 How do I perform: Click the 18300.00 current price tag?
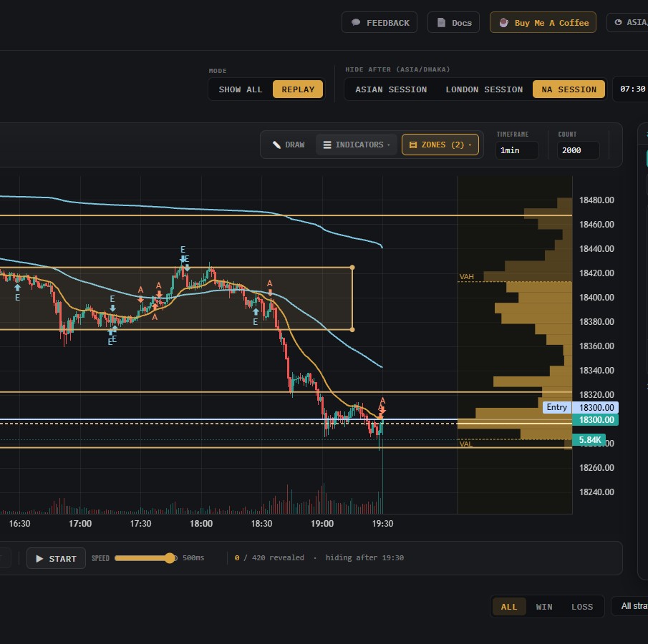(595, 420)
